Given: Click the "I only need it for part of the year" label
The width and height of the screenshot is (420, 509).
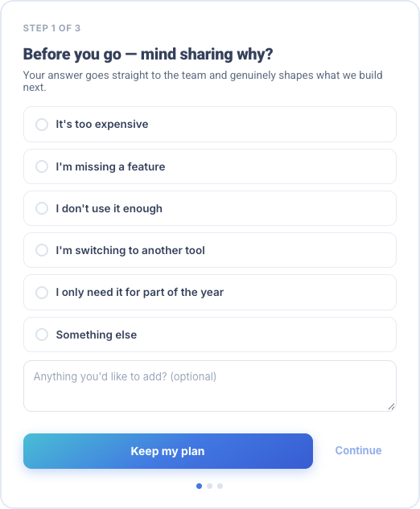Looking at the screenshot, I should 140,293.
